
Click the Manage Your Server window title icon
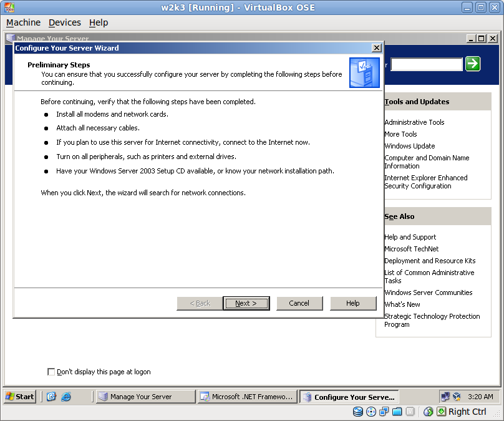point(10,38)
